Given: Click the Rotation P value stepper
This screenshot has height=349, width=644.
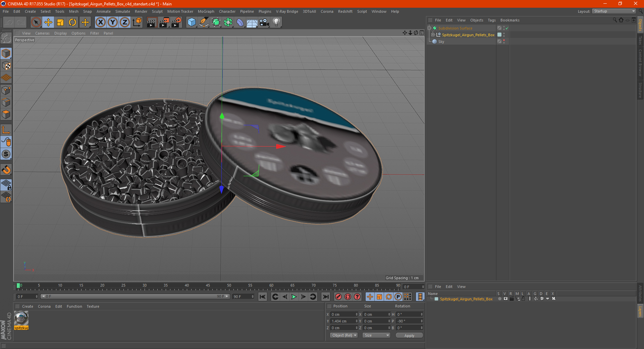Looking at the screenshot, I should (422, 321).
